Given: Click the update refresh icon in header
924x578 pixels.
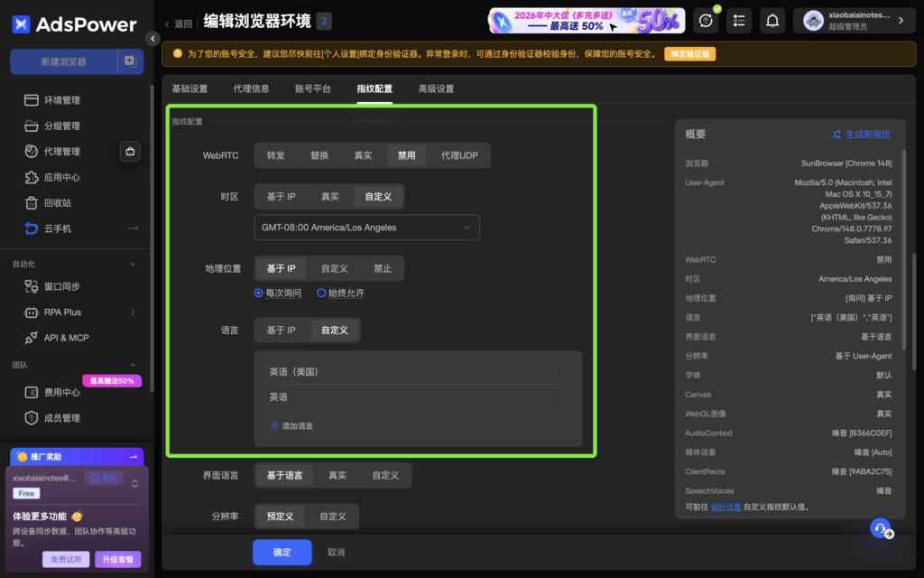Looking at the screenshot, I should click(x=706, y=22).
